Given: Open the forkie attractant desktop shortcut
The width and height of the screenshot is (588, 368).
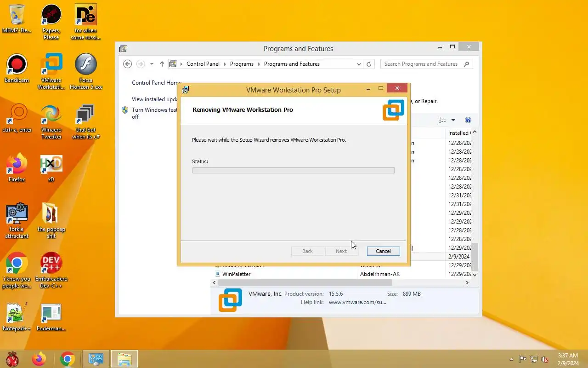Looking at the screenshot, I should tap(17, 221).
